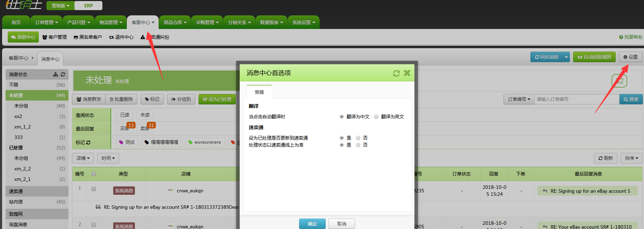Open the 数据报表 menu

point(272,22)
